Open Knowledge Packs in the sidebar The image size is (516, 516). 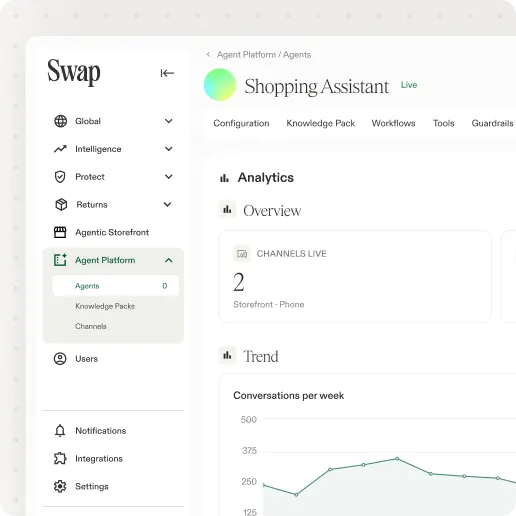(105, 306)
